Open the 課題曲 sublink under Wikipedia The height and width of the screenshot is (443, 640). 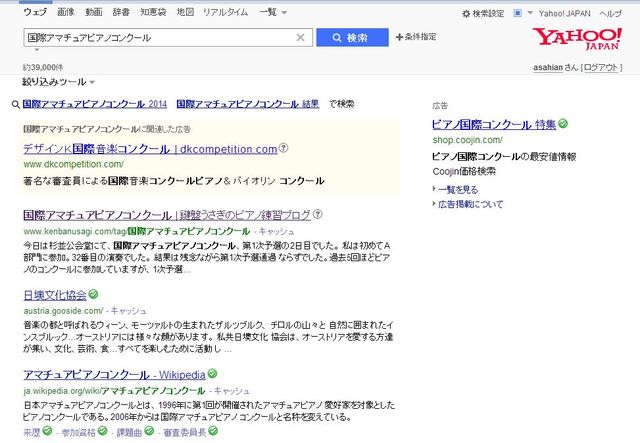129,432
